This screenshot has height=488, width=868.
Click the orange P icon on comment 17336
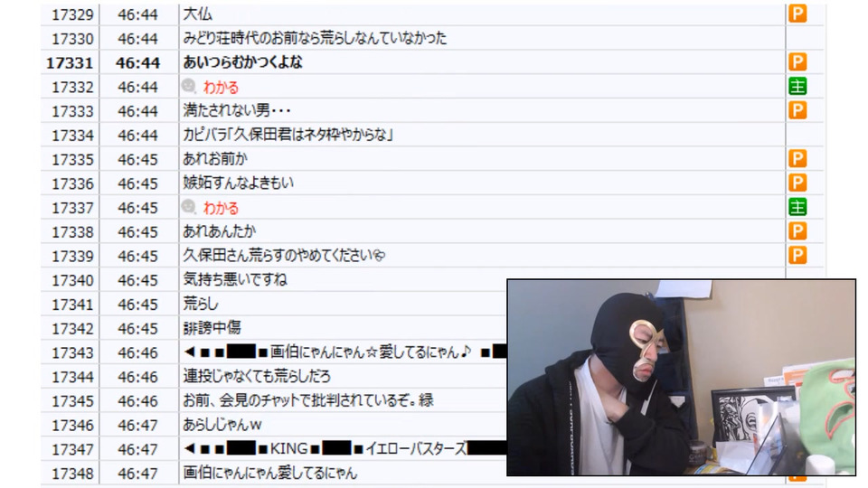tap(797, 183)
